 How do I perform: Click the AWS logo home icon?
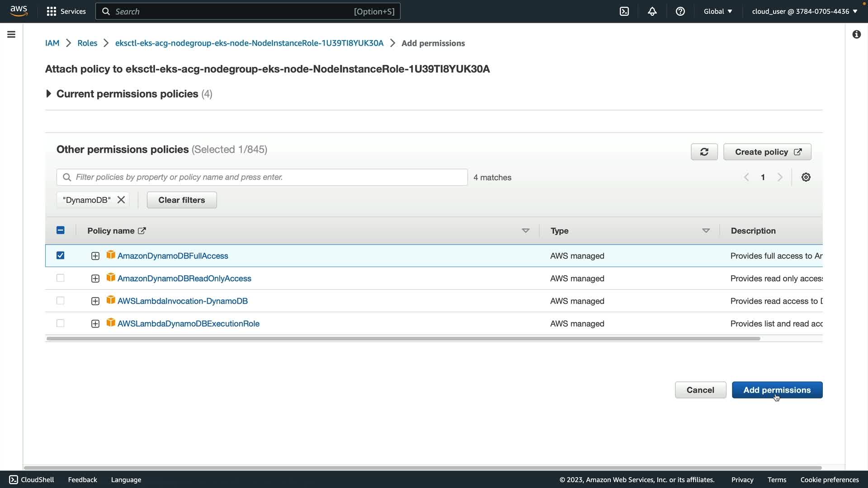point(19,11)
